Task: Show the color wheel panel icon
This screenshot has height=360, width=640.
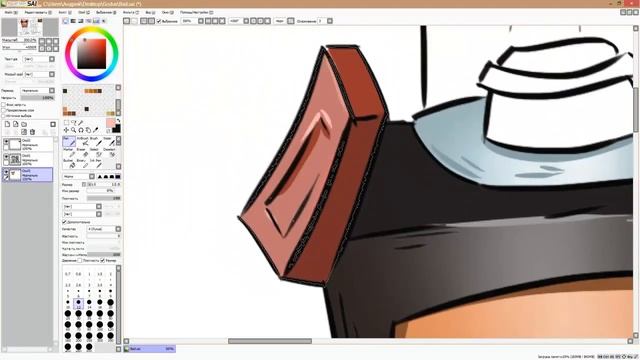Action: (66, 21)
